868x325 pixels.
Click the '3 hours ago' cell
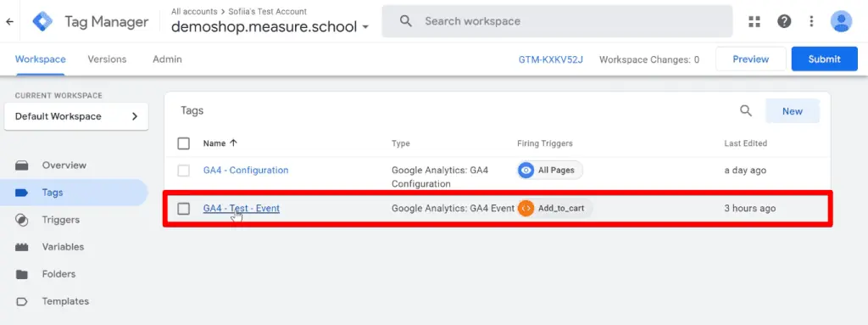pos(749,209)
